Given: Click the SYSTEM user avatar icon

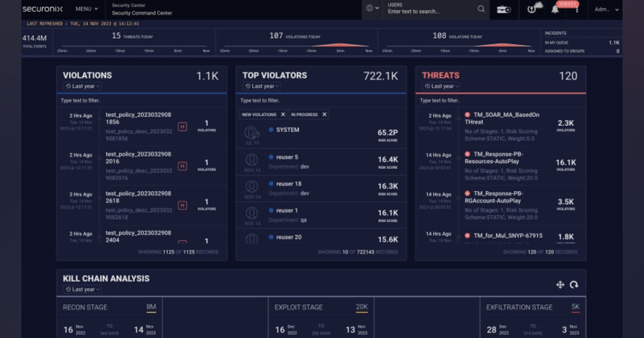Looking at the screenshot, I should click(x=252, y=133).
